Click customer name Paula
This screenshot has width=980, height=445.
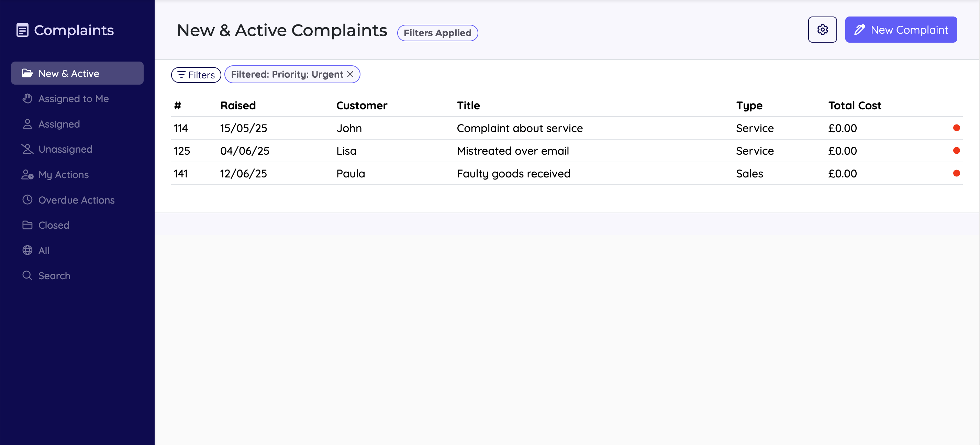point(350,174)
